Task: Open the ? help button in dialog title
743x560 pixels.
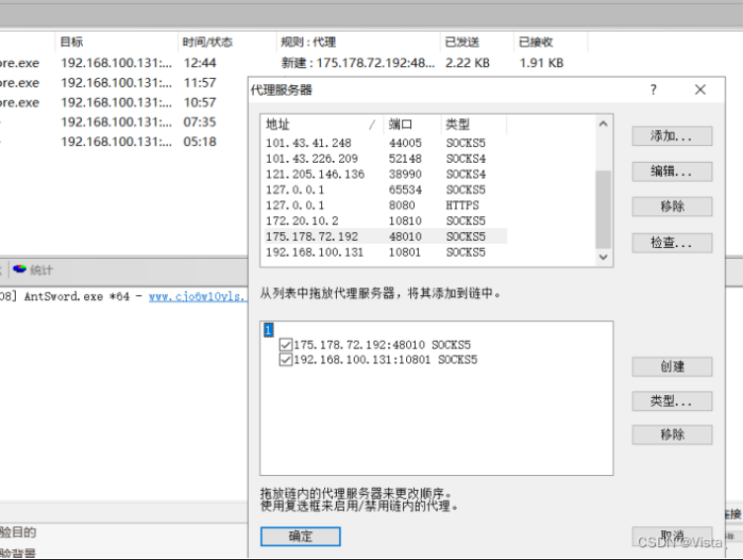Action: 653,90
